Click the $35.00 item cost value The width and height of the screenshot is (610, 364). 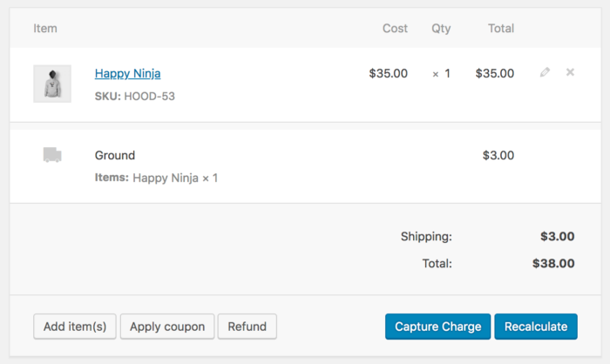389,73
